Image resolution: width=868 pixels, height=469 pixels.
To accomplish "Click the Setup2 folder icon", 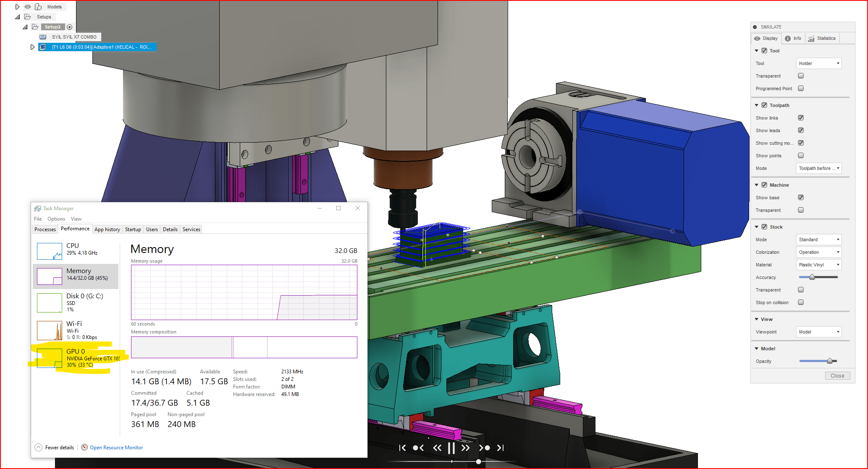I will point(36,26).
